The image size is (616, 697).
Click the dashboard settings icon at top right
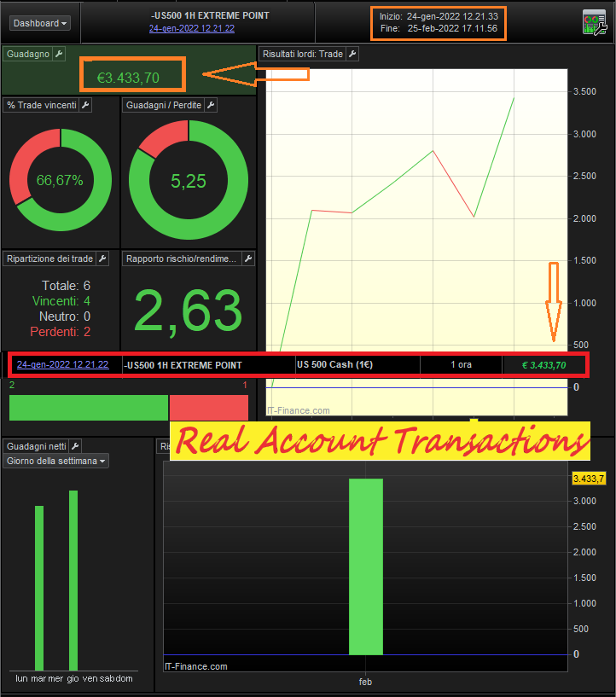pyautogui.click(x=595, y=23)
